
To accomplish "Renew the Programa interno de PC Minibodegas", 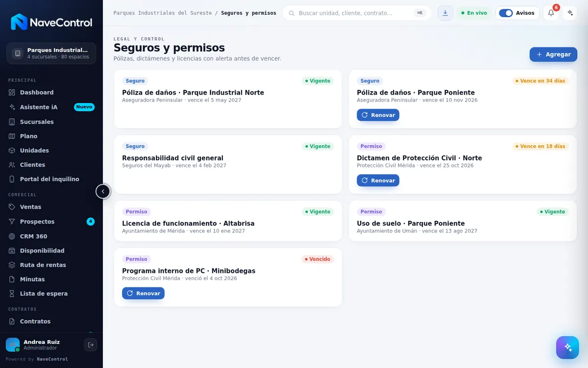I will pos(143,293).
